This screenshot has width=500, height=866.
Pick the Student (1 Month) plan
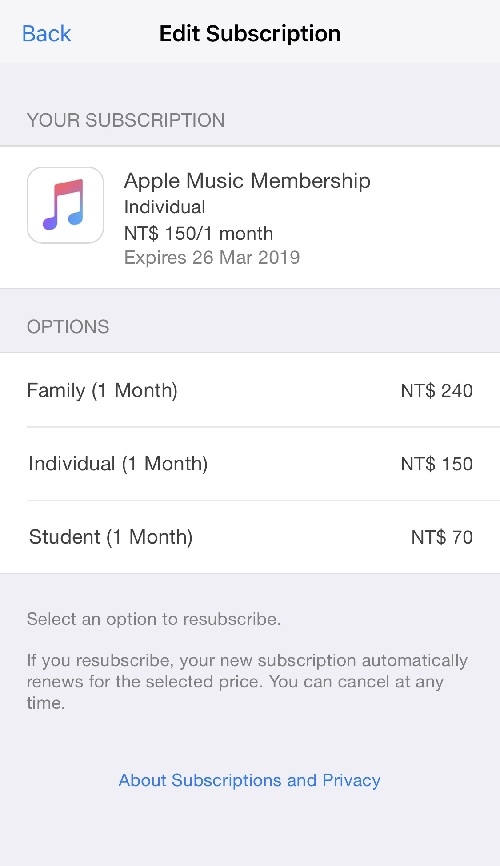point(250,537)
